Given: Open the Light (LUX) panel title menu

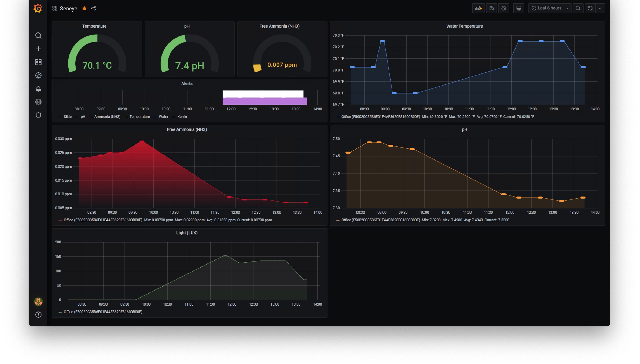Looking at the screenshot, I should coord(187,233).
